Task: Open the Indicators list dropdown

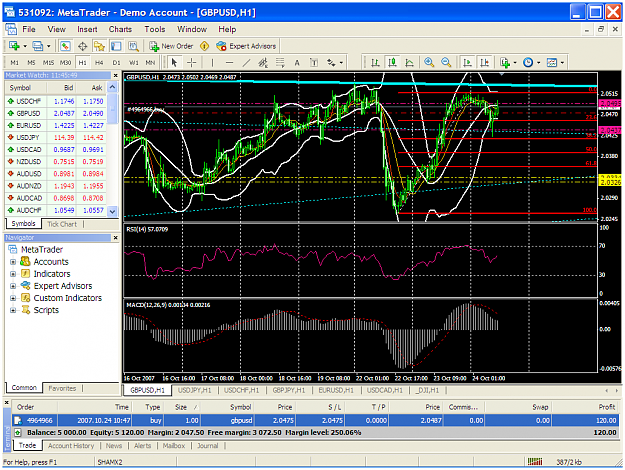Action: click(x=508, y=63)
